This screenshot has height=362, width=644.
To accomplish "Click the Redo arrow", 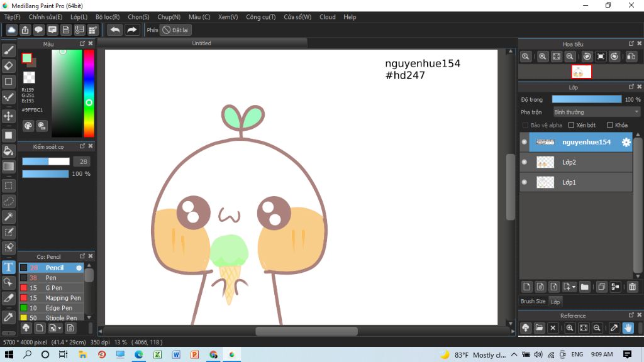I will point(132,30).
